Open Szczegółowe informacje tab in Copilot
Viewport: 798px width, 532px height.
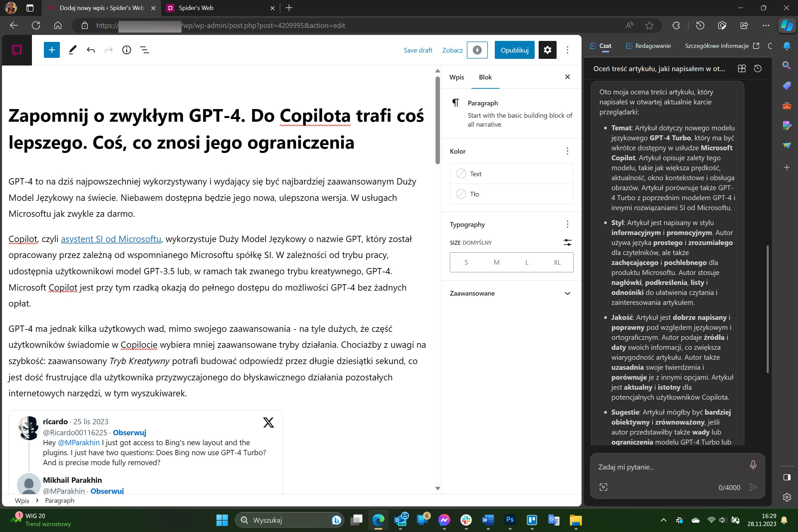coord(717,46)
